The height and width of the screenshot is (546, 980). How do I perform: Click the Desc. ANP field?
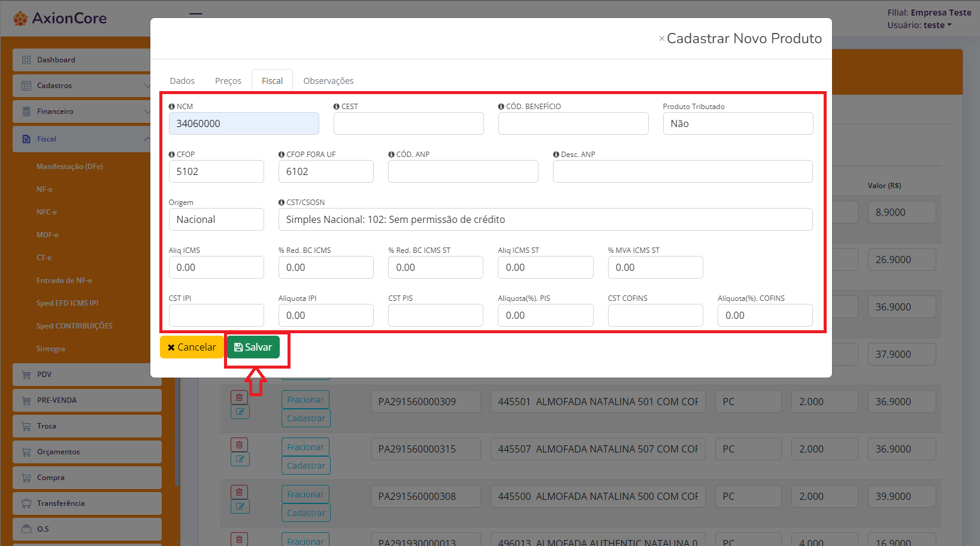pyautogui.click(x=683, y=171)
